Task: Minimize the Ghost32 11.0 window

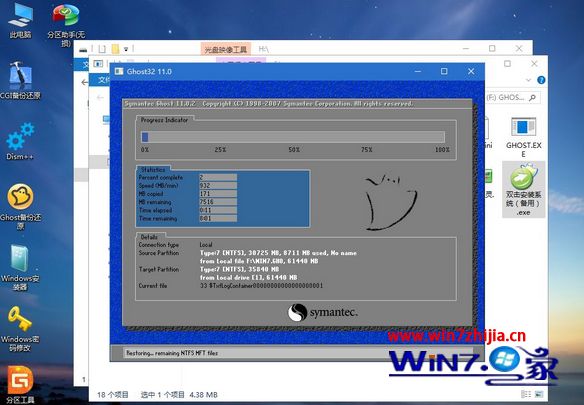Action: [x=418, y=71]
